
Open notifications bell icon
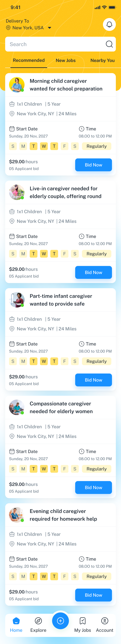click(109, 24)
